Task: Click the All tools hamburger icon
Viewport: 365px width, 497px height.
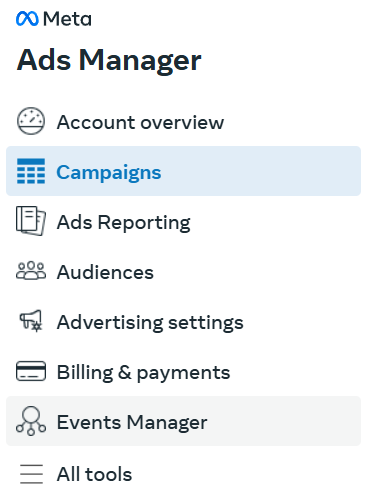Action: point(31,474)
